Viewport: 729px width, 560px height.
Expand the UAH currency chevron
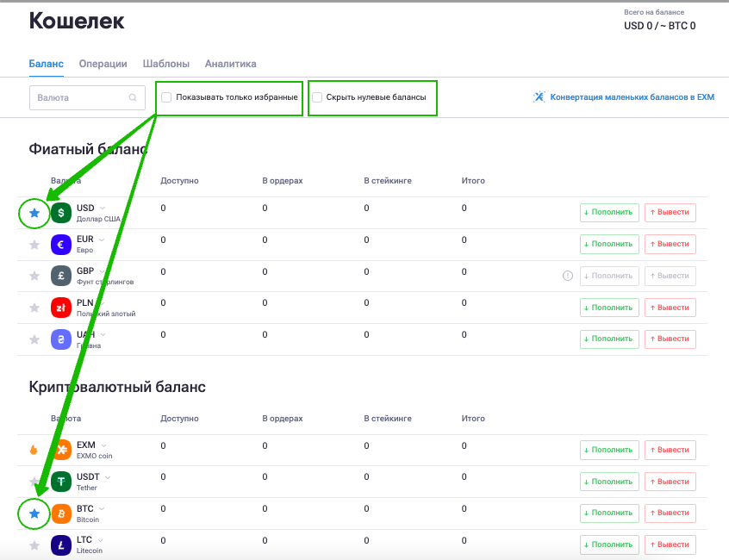click(103, 334)
